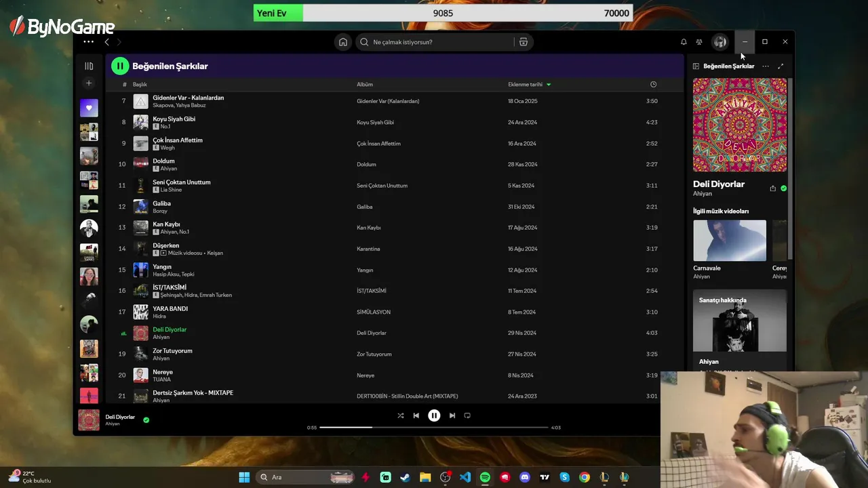868x488 pixels.
Task: Open File Explorer from taskbar
Action: click(425, 477)
